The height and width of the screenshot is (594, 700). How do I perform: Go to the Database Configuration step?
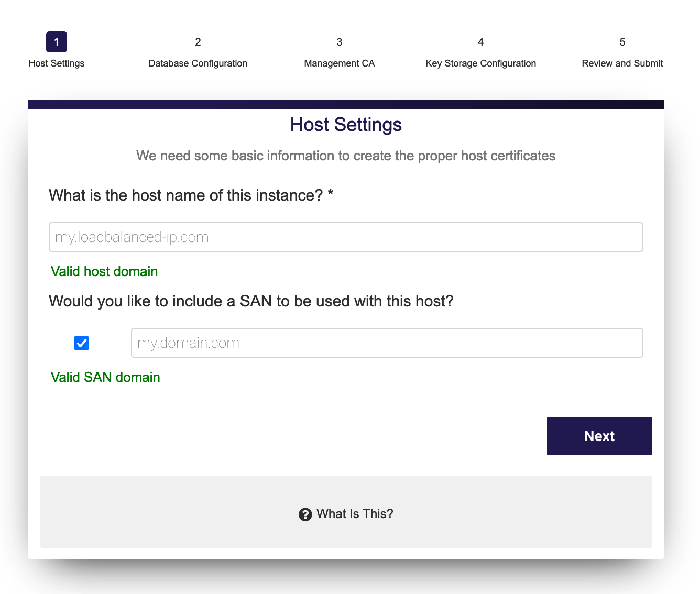(198, 63)
